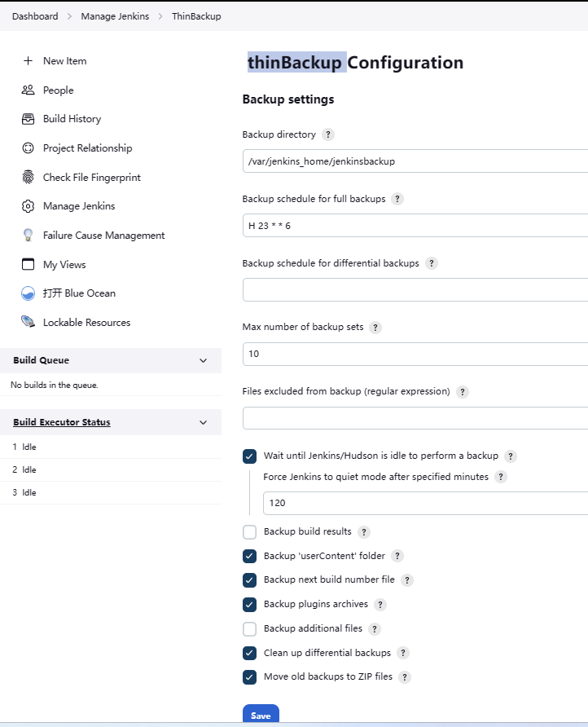Click the Backup directory input field
This screenshot has width=588, height=727.
coord(415,161)
